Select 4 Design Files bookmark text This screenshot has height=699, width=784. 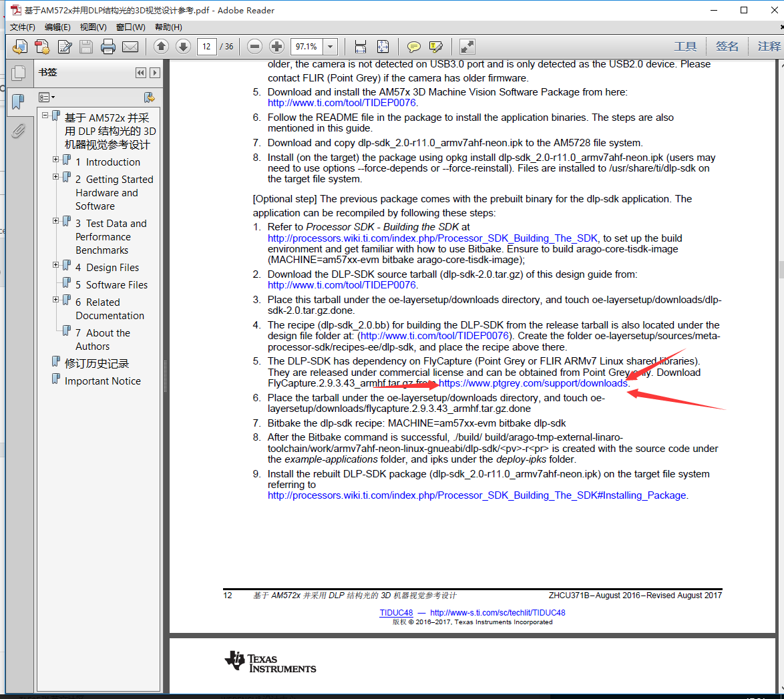(x=107, y=268)
